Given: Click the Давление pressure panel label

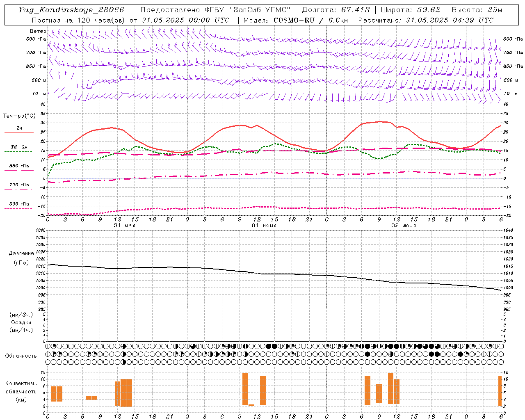Looking at the screenshot, I should pos(21,253).
